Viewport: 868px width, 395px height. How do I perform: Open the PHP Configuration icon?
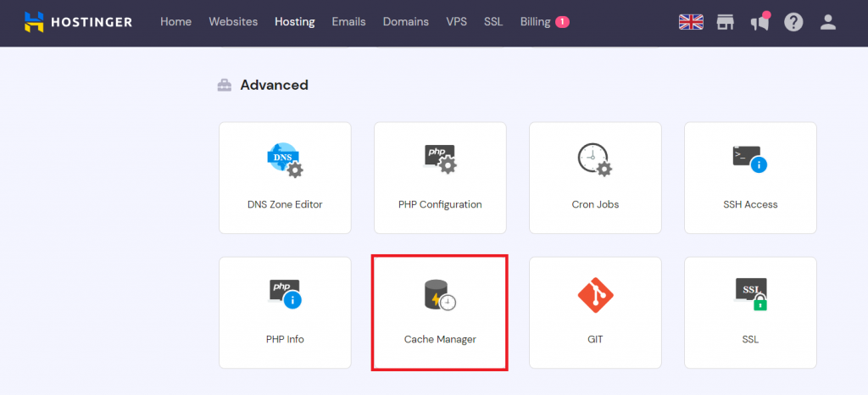tap(440, 159)
